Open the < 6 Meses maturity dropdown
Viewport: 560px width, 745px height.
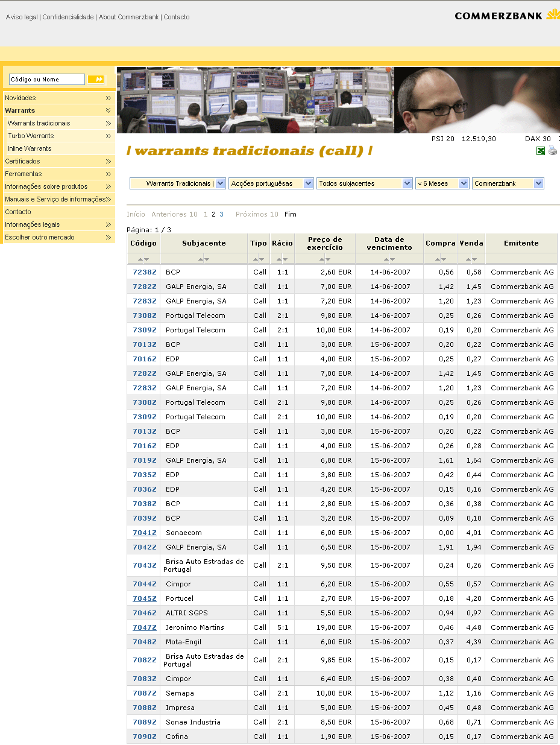point(442,183)
